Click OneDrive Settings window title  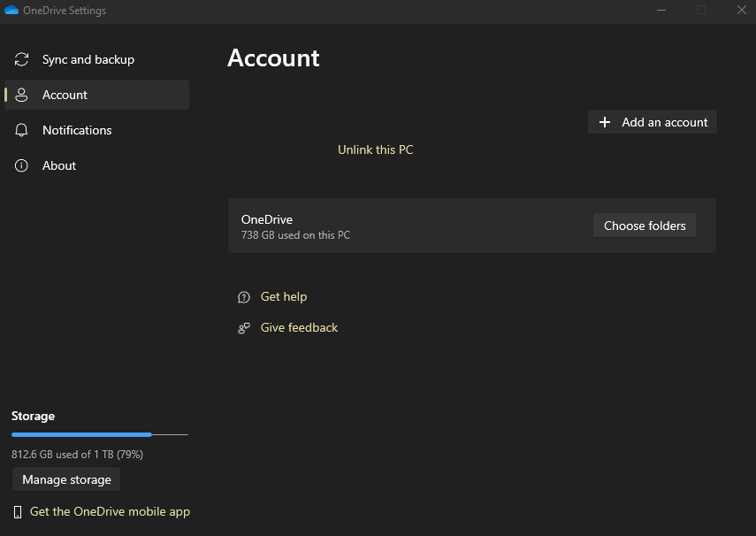65,11
